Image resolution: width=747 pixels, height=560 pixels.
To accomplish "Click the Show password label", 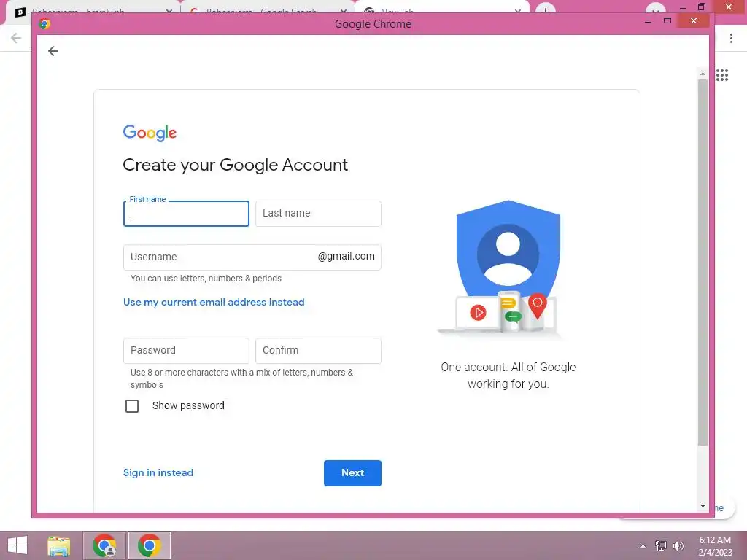I will [189, 405].
